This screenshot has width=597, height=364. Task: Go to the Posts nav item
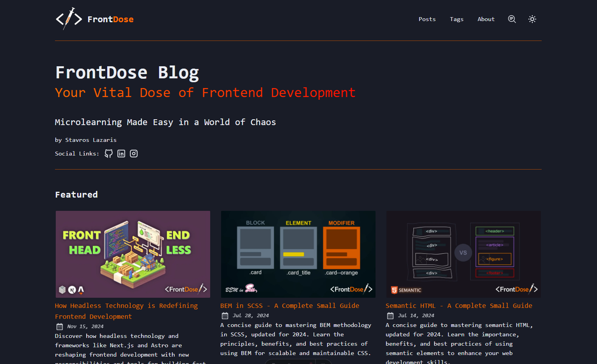427,19
